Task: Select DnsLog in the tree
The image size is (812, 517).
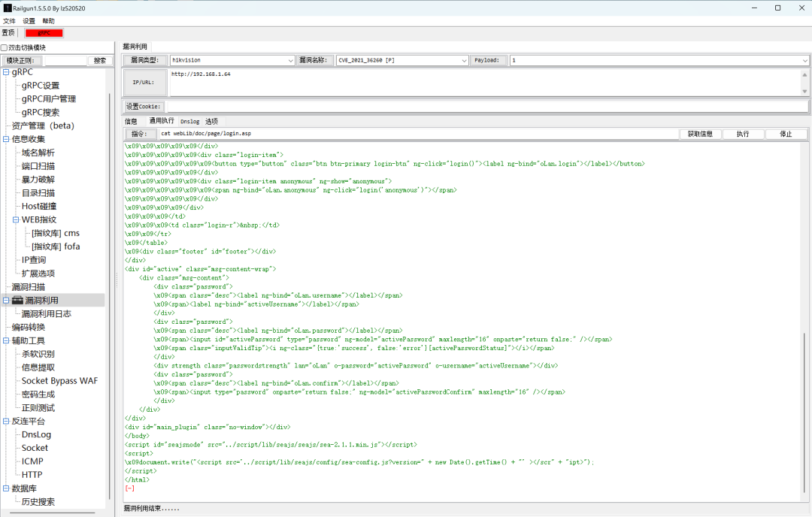Action: [36, 434]
